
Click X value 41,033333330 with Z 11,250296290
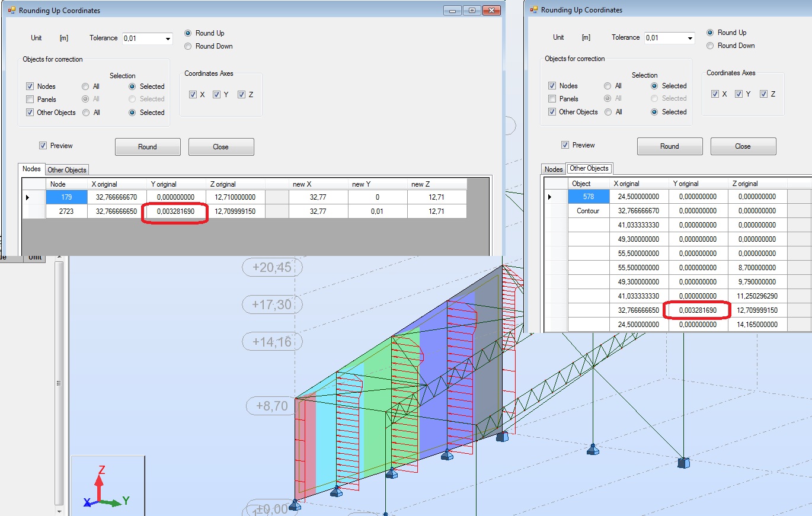tap(639, 296)
